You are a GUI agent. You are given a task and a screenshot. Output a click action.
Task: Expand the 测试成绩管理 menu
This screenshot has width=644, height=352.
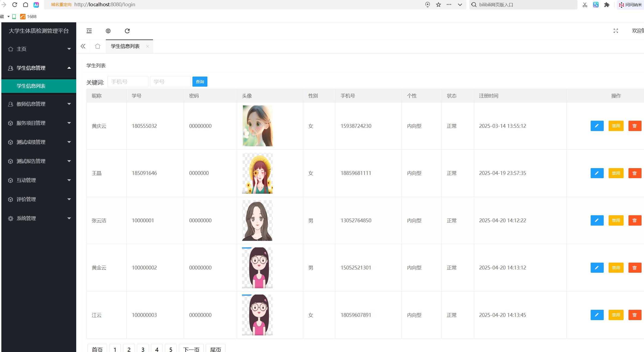(39, 142)
